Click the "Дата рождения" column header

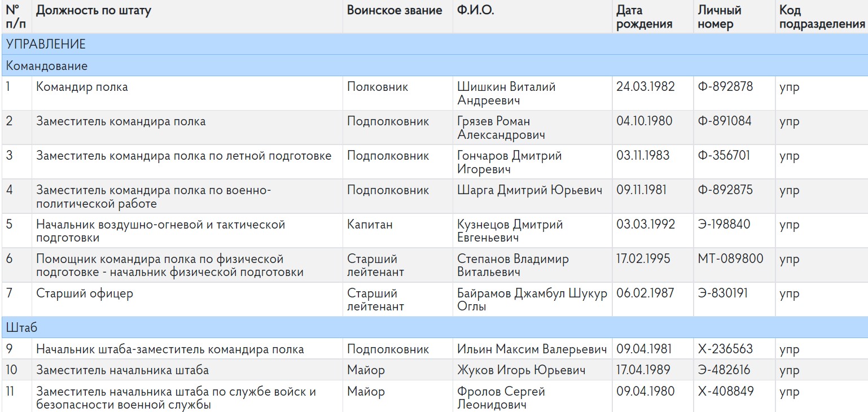644,17
